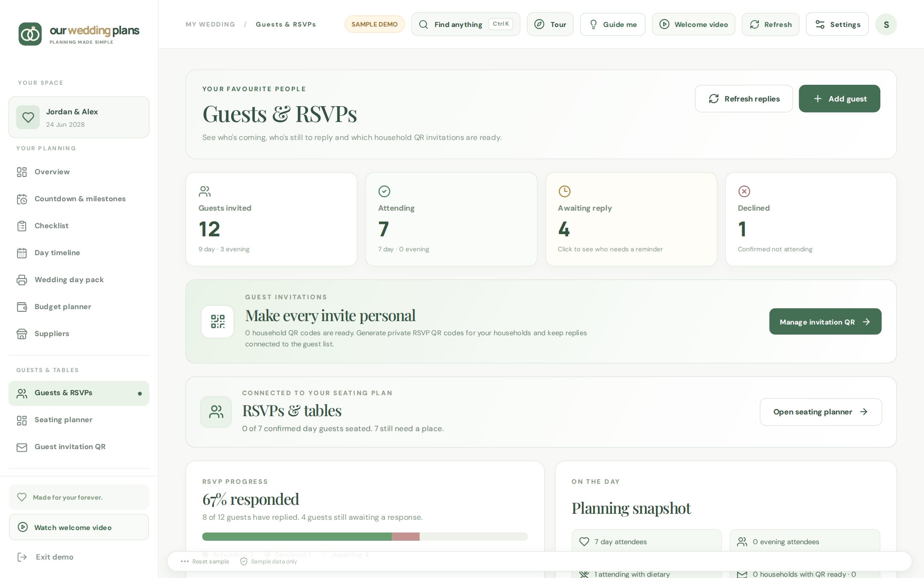Play the Welcome video from the top bar
The width and height of the screenshot is (924, 578).
click(x=693, y=24)
